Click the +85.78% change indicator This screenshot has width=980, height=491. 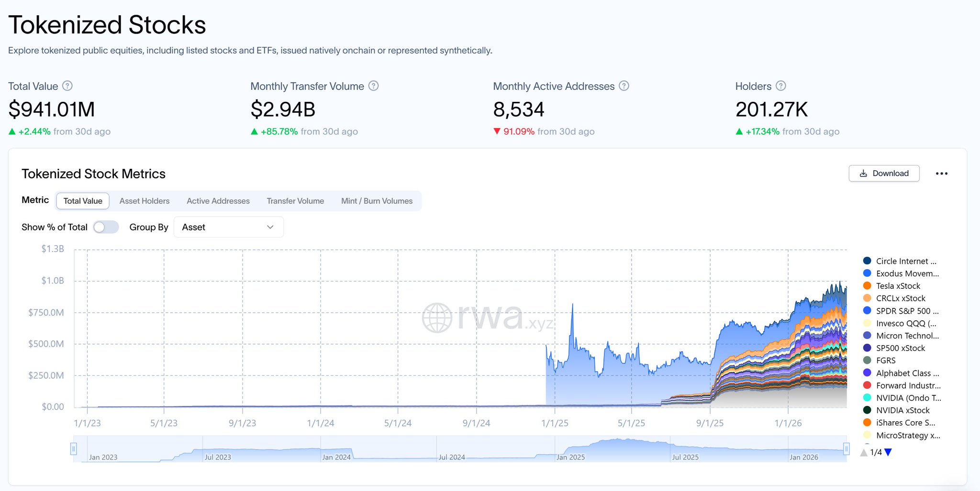point(275,131)
